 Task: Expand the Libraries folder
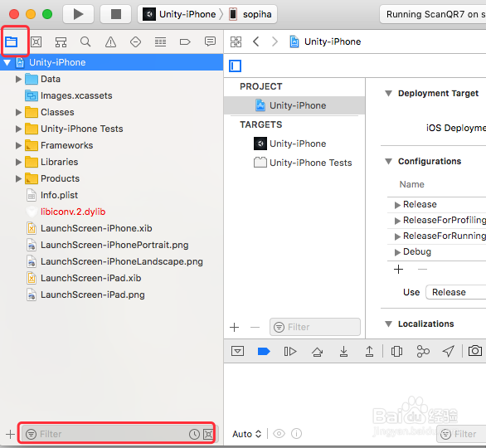(x=18, y=162)
